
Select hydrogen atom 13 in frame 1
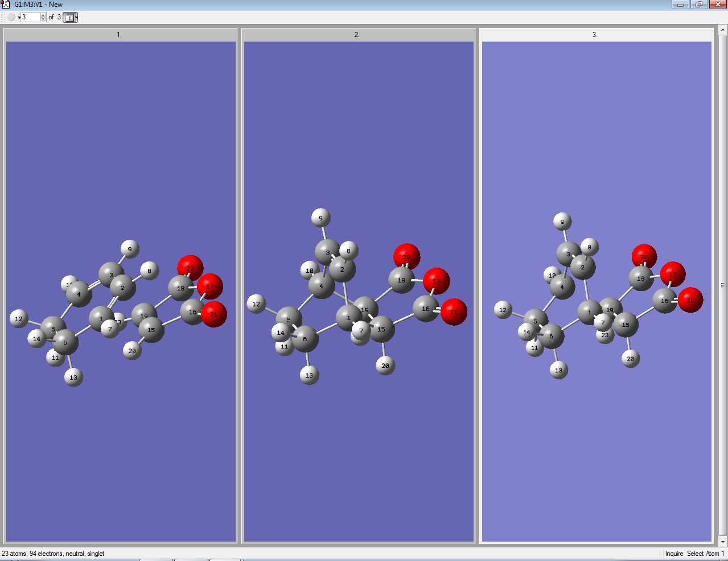click(x=73, y=377)
